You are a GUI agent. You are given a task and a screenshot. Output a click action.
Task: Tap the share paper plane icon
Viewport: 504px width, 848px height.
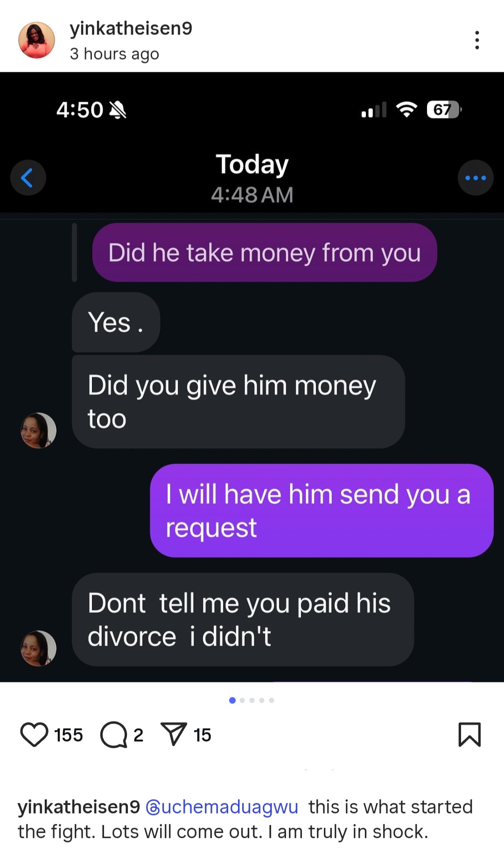click(174, 734)
